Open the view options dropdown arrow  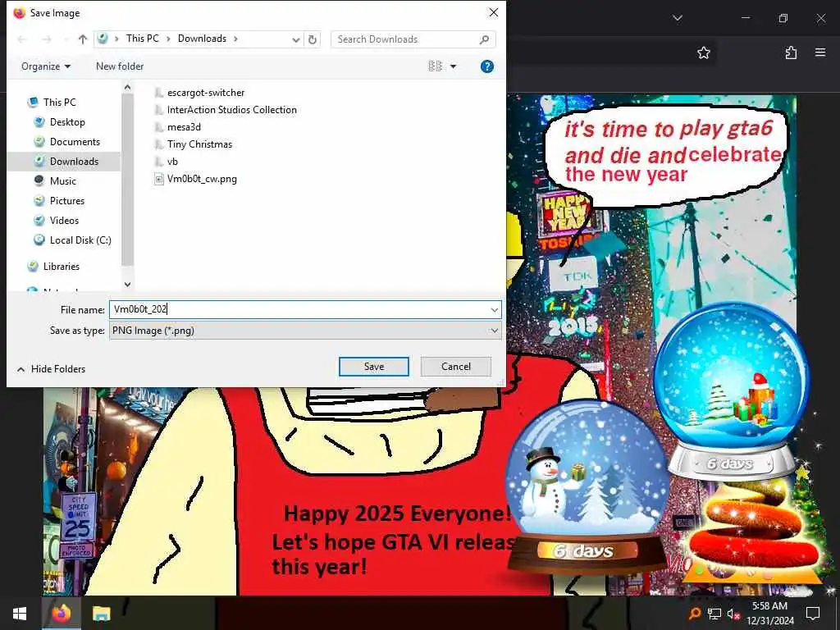point(453,66)
